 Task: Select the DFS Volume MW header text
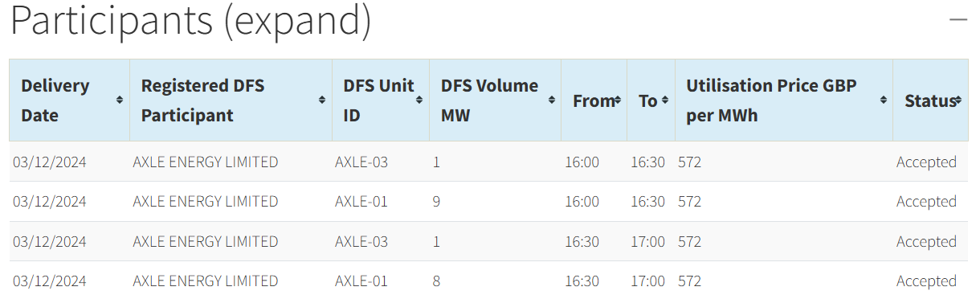click(489, 100)
